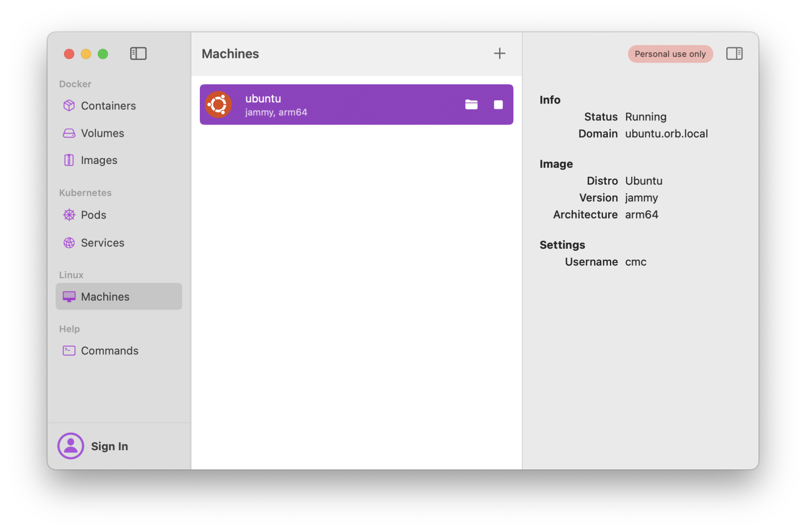Toggle the left sidebar visibility
This screenshot has width=806, height=532.
coord(138,54)
